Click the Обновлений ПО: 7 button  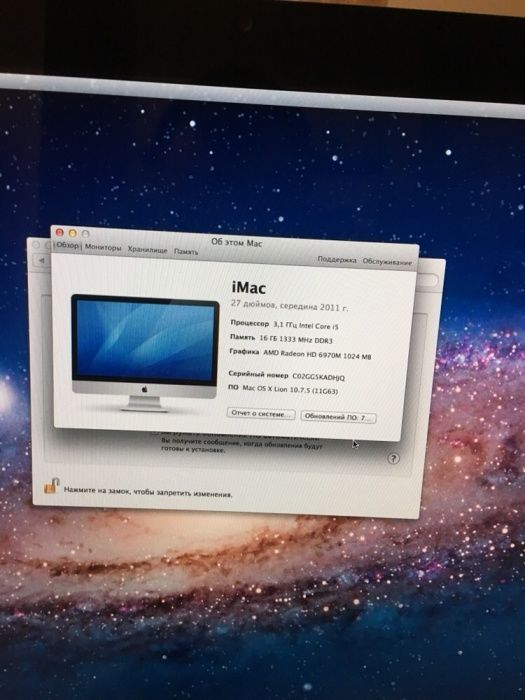click(x=338, y=417)
